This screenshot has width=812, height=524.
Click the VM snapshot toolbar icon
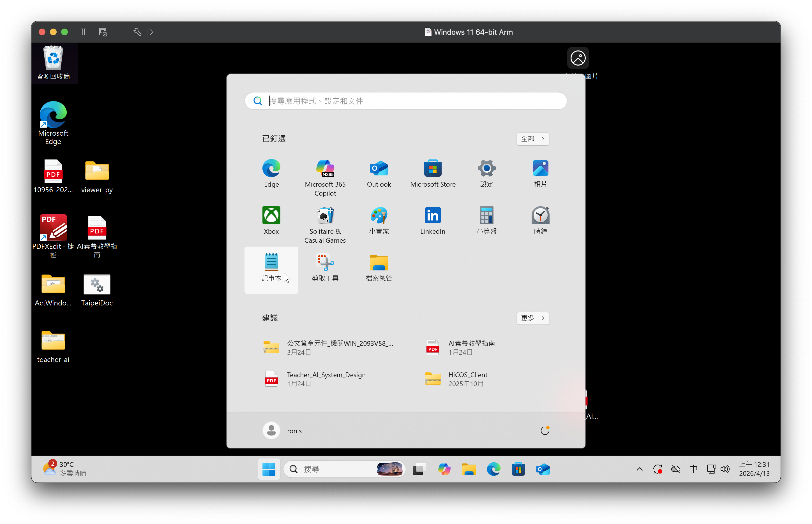click(103, 32)
